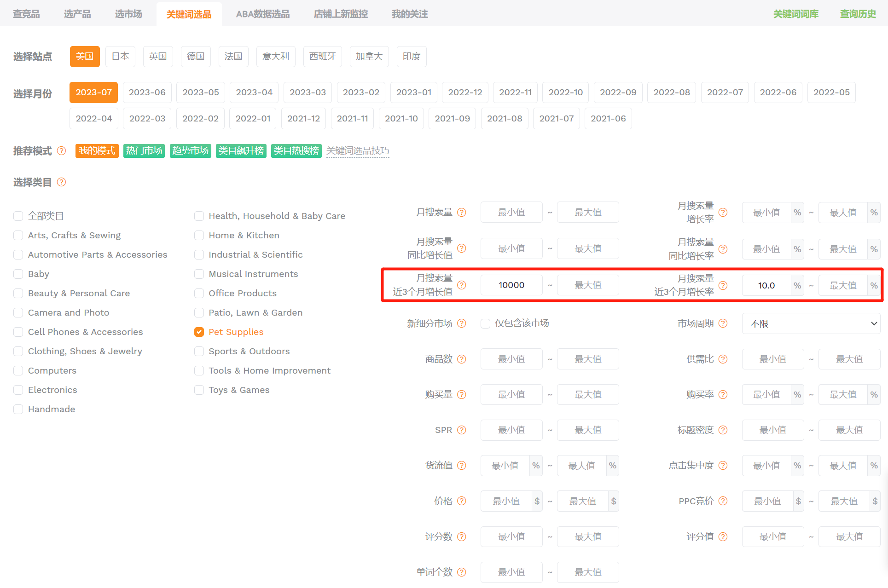This screenshot has height=588, width=888.
Task: Select month 2023-06
Action: (147, 92)
